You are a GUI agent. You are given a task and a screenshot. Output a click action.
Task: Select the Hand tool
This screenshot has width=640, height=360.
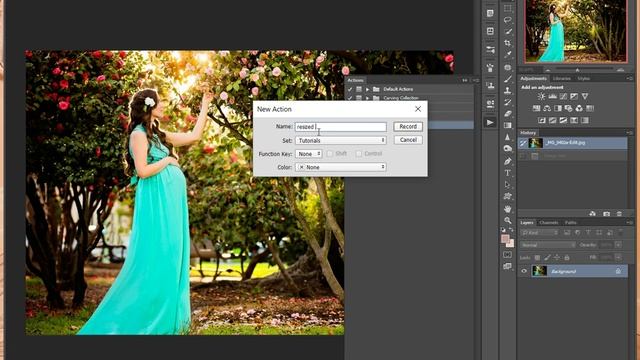[x=507, y=209]
